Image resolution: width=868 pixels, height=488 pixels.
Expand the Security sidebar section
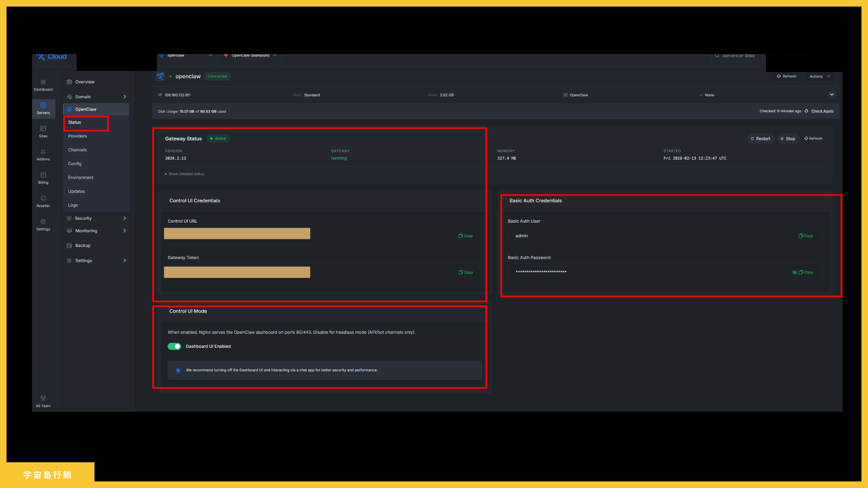[83, 218]
